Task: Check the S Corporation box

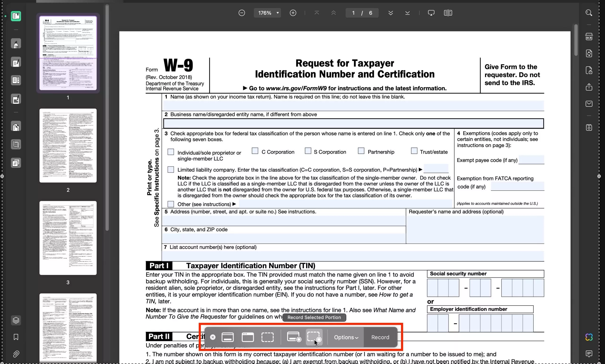Action: coord(308,151)
